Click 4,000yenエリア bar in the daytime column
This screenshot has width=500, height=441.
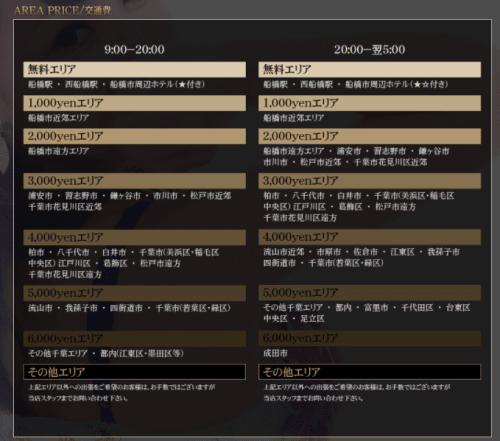click(135, 237)
